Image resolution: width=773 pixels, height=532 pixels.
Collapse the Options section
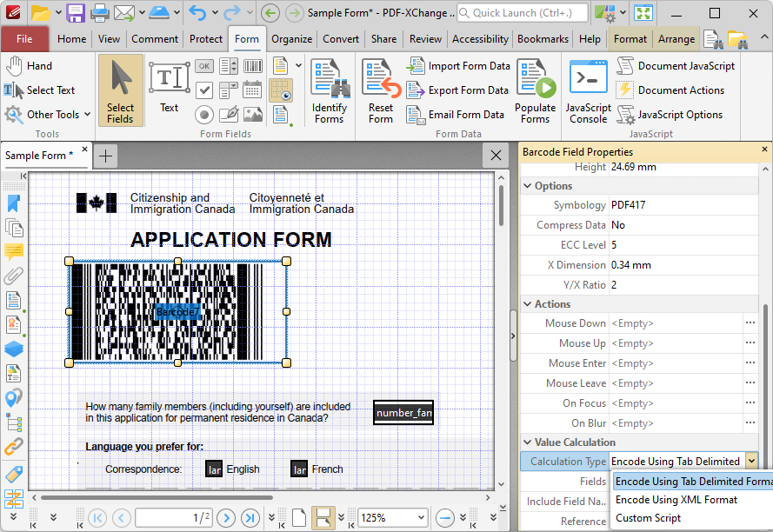click(x=528, y=186)
